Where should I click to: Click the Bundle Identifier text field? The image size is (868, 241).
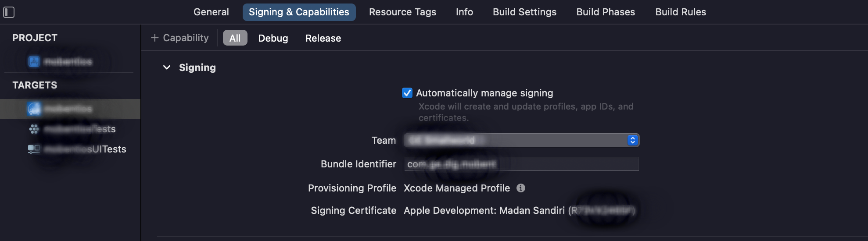(521, 164)
